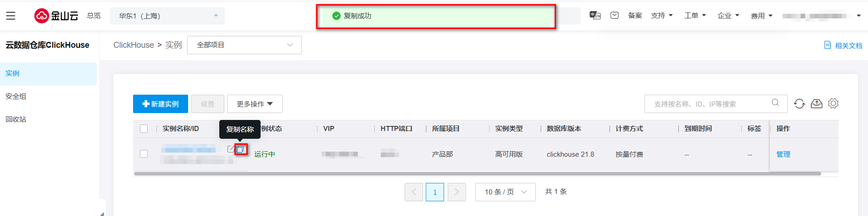Viewport: 868px width, 216px height.
Task: Open the 更多操作 dropdown
Action: pos(255,104)
